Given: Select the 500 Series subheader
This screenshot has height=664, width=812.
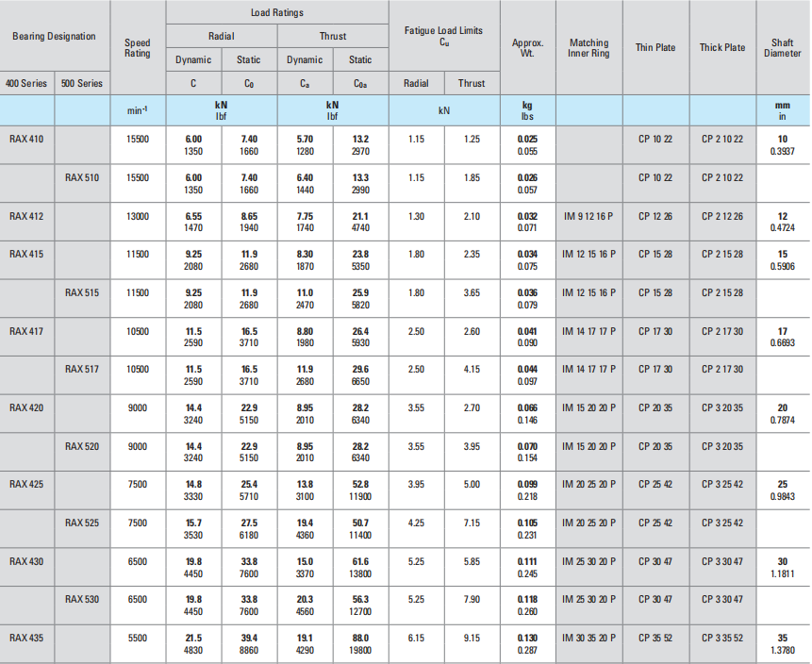Looking at the screenshot, I should point(82,83).
